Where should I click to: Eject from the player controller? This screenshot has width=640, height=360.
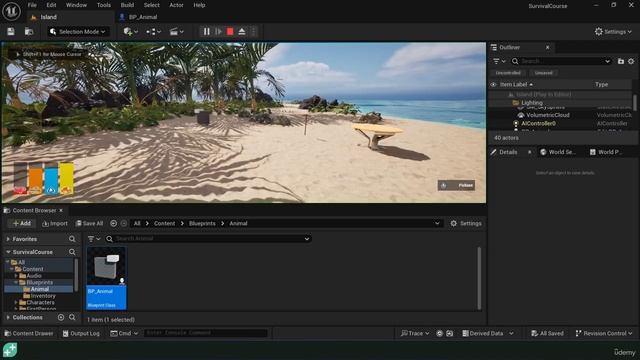pos(242,31)
